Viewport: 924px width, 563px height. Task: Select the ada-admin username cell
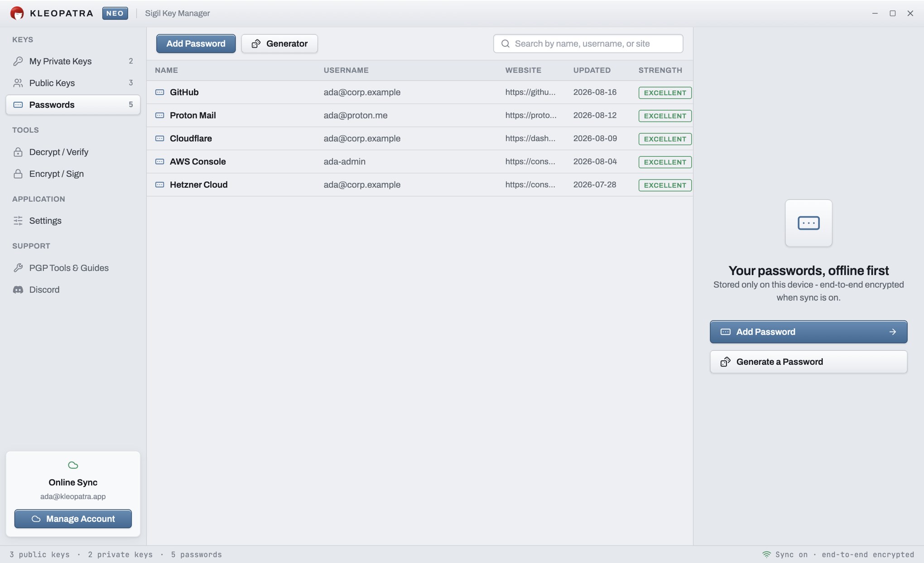344,161
